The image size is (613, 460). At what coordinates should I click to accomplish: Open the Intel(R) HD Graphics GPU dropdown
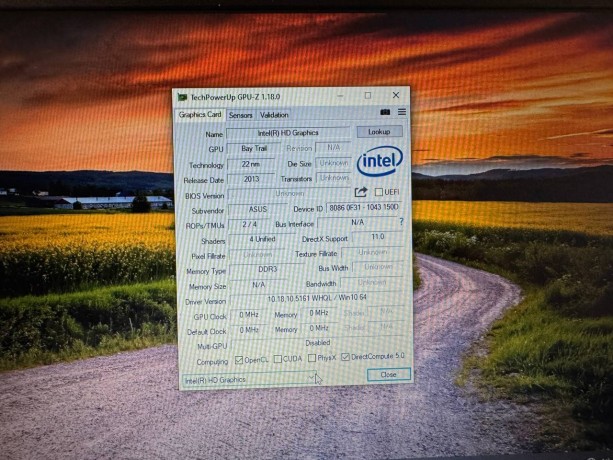point(249,379)
